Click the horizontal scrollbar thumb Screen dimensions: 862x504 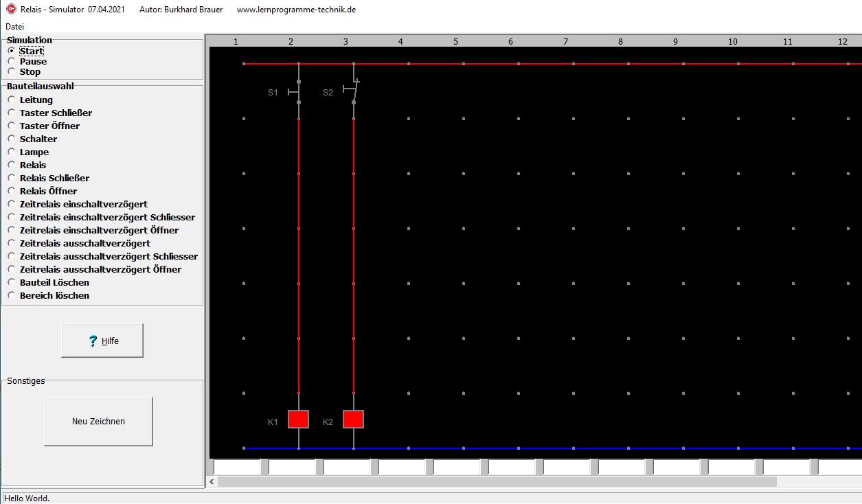[x=497, y=482]
